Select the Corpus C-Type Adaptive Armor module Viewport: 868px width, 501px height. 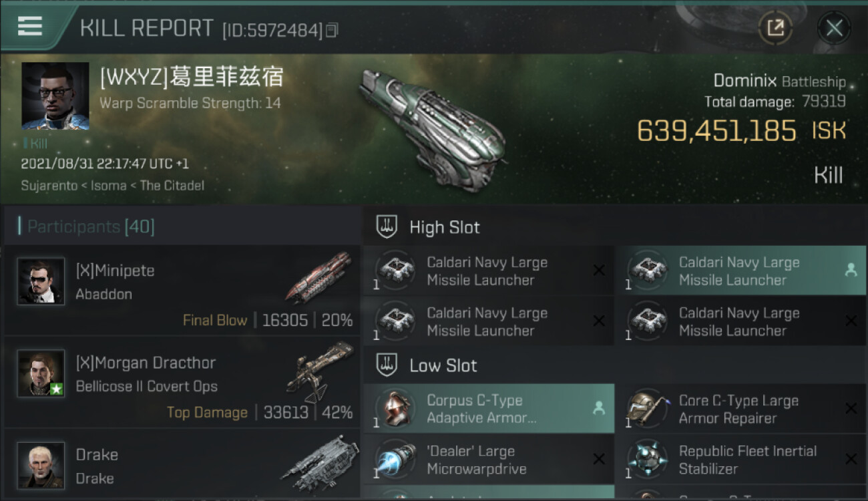pos(489,409)
